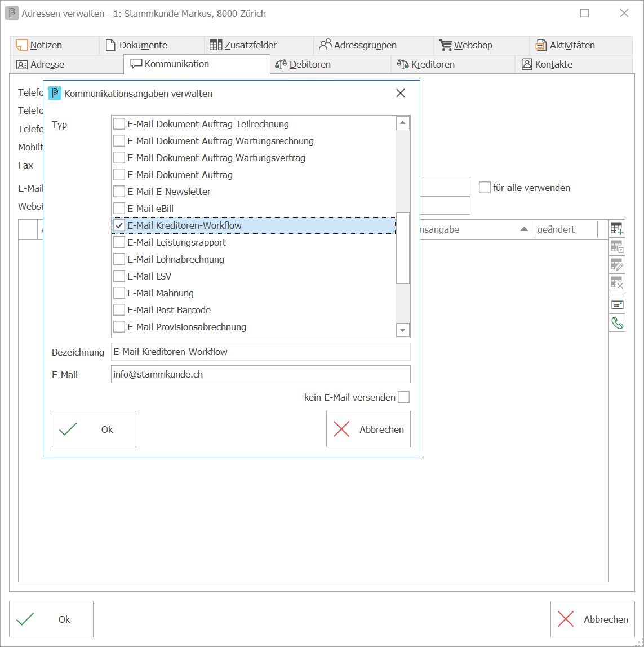Open the Notizen tab

pyautogui.click(x=55, y=45)
